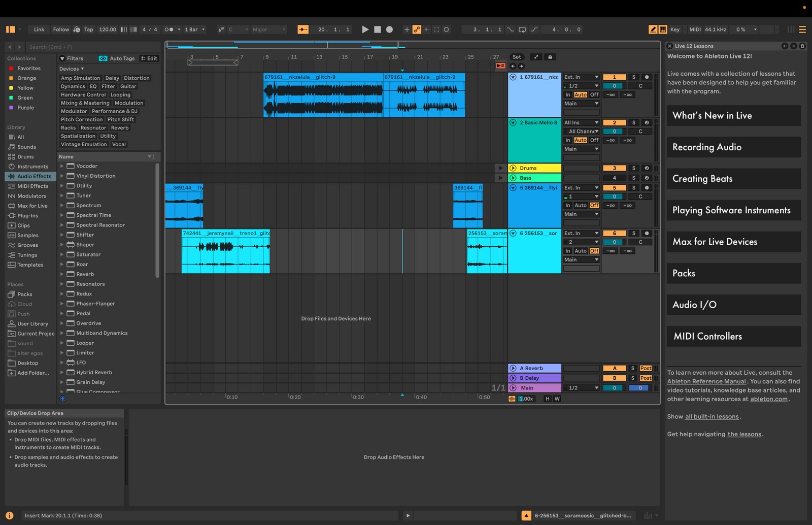Viewport: 812px width, 525px height.
Task: Toggle the Computer MIDI Keyboard icon
Action: [663, 29]
